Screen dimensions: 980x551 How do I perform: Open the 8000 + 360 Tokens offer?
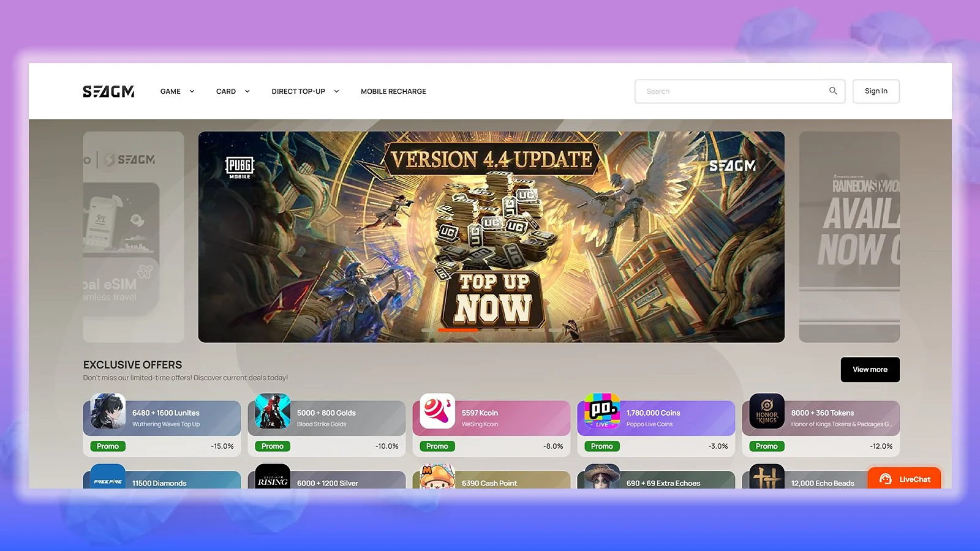click(x=821, y=429)
